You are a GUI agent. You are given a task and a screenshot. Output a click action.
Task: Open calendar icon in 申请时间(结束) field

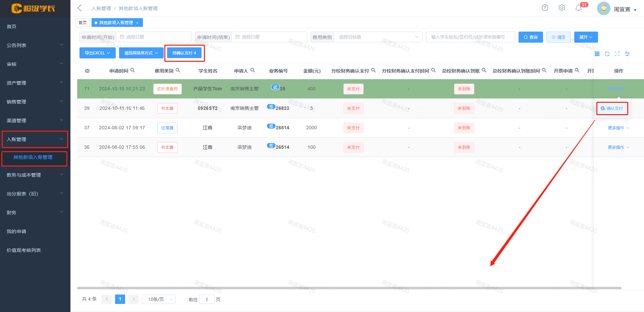[x=237, y=37]
